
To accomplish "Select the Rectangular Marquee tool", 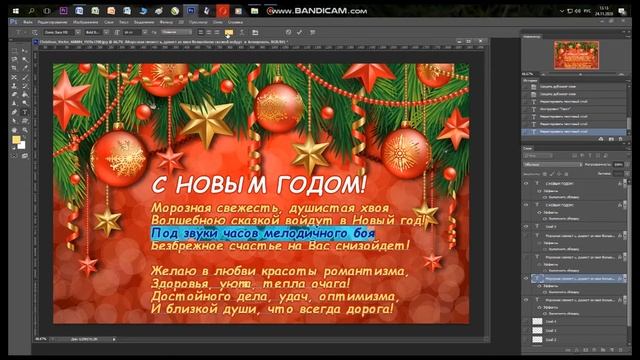I will (x=14, y=51).
